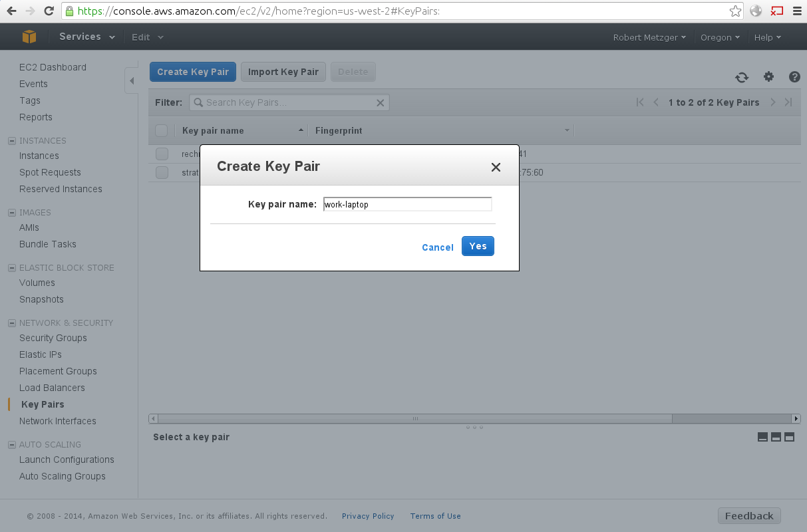
Task: Click Cancel in the dialog
Action: pyautogui.click(x=437, y=247)
